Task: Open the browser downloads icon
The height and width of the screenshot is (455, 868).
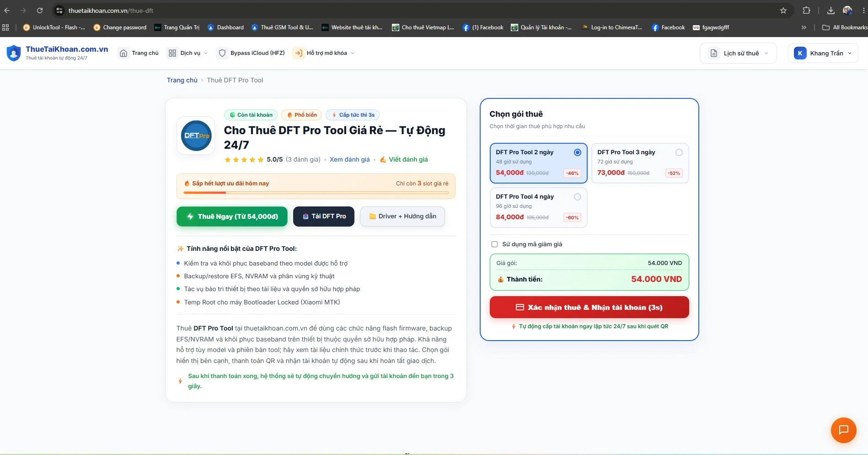Action: (831, 11)
